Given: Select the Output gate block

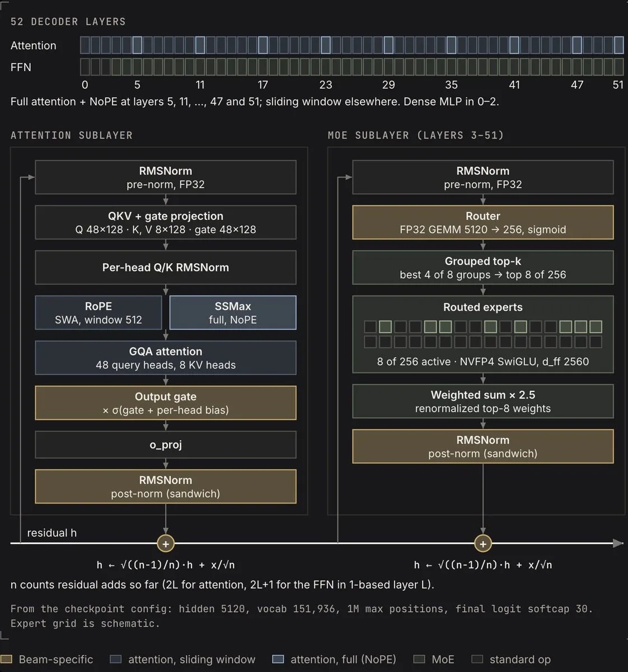Looking at the screenshot, I should point(166,403).
